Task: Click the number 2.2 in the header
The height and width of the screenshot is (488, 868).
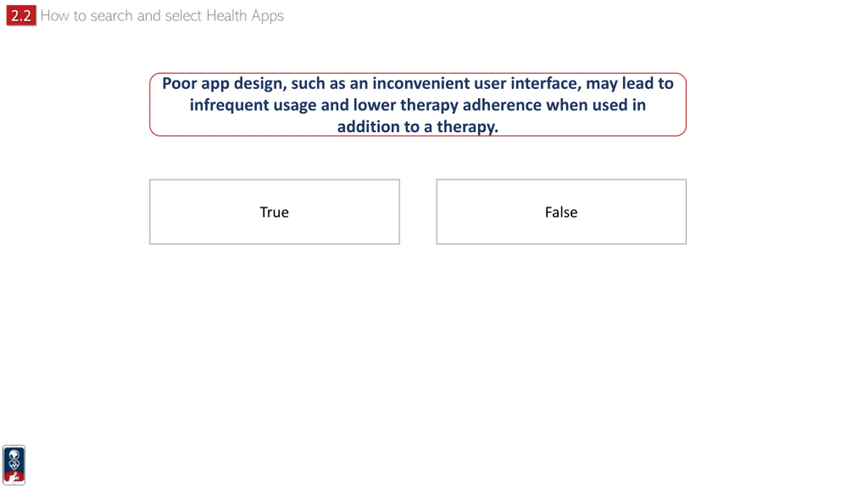Action: pyautogui.click(x=21, y=16)
